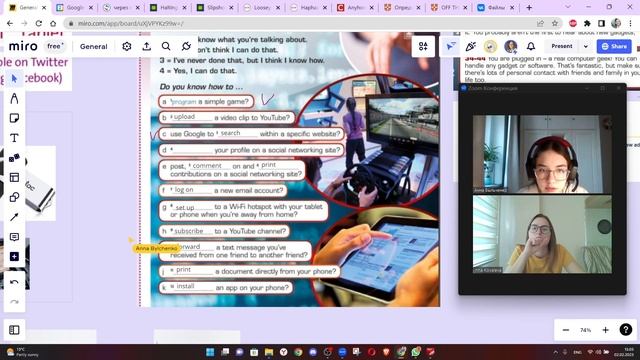
Task: Search the Miro board
Action: (x=166, y=47)
